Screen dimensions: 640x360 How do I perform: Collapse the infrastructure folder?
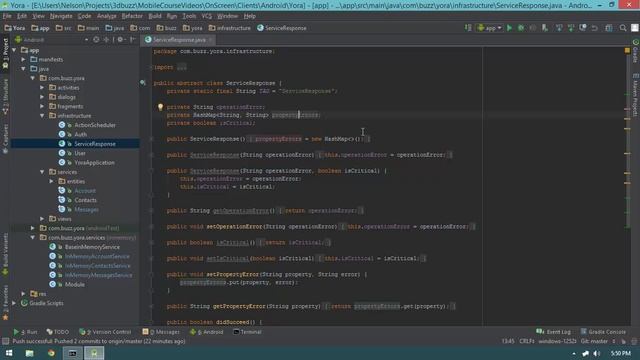(42, 116)
